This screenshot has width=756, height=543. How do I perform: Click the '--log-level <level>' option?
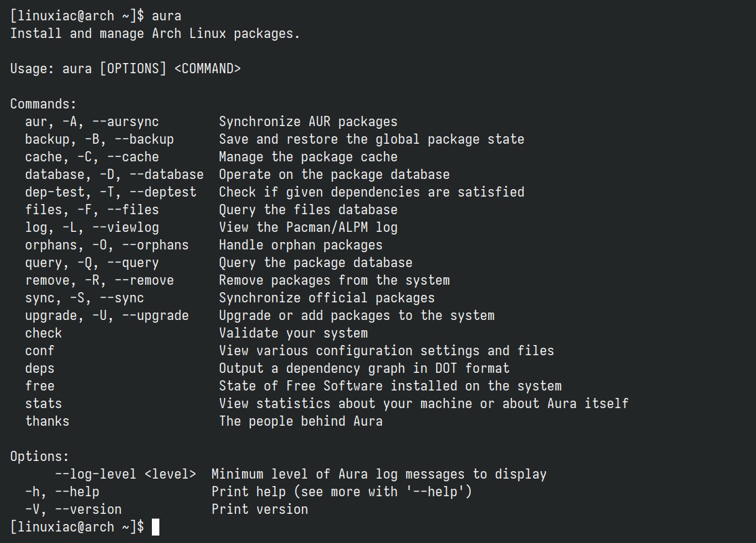tap(125, 474)
